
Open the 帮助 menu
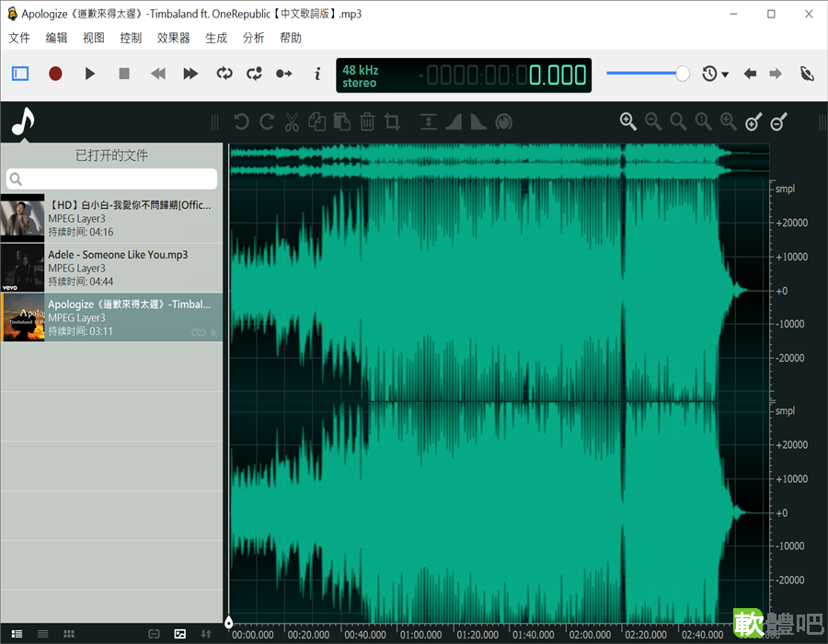click(291, 38)
